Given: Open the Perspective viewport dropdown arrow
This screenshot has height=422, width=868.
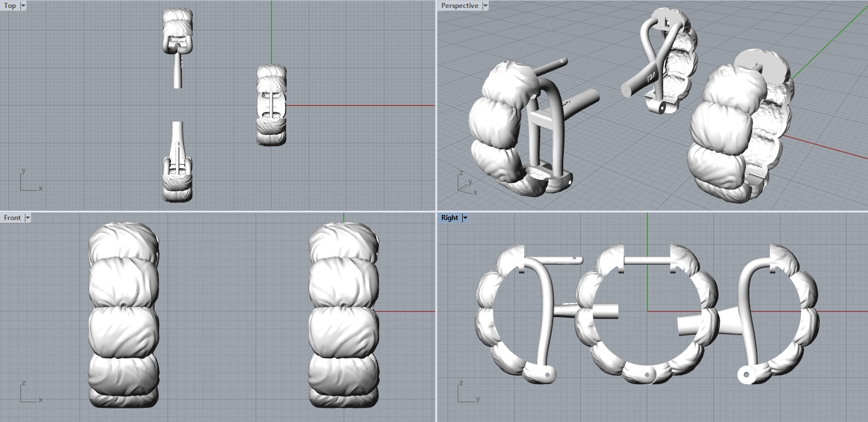Looking at the screenshot, I should point(485,6).
